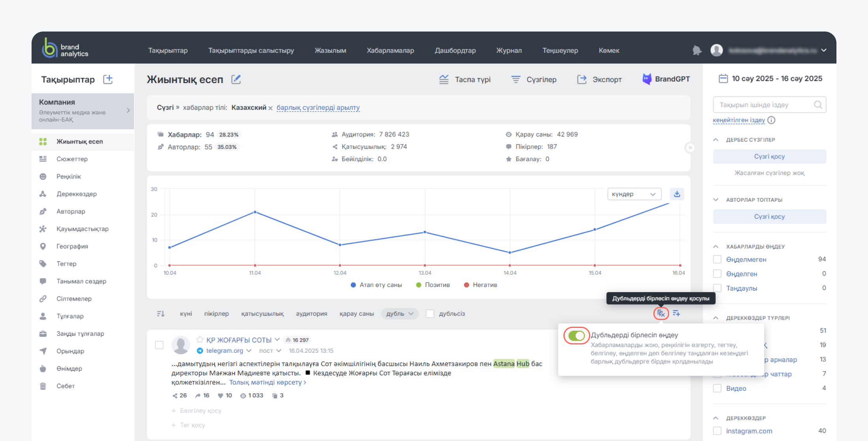Screen dimensions: 868x441
Task: Select the first post checkbox
Action: 159,345
